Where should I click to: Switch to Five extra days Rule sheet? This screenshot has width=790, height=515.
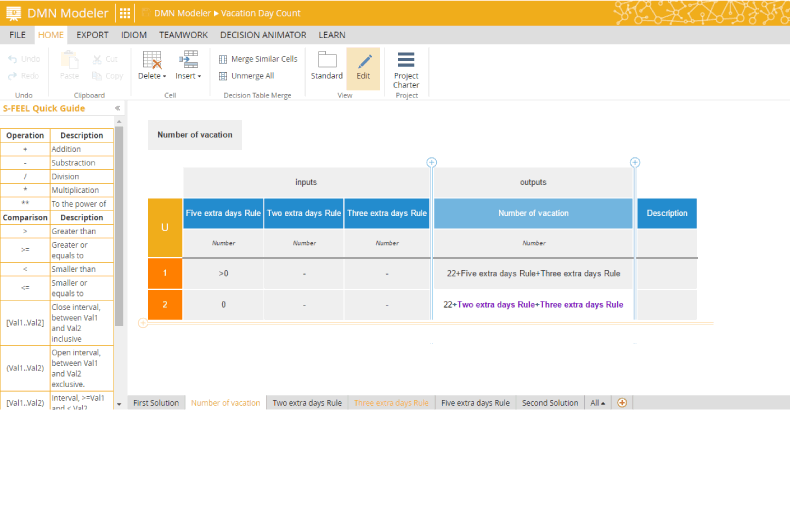(475, 403)
